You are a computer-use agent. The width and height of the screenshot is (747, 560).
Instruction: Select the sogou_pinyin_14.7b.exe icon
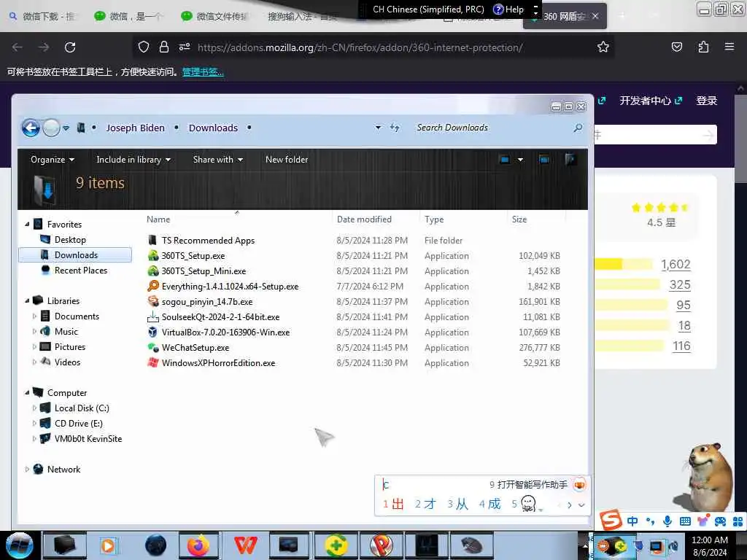(152, 301)
